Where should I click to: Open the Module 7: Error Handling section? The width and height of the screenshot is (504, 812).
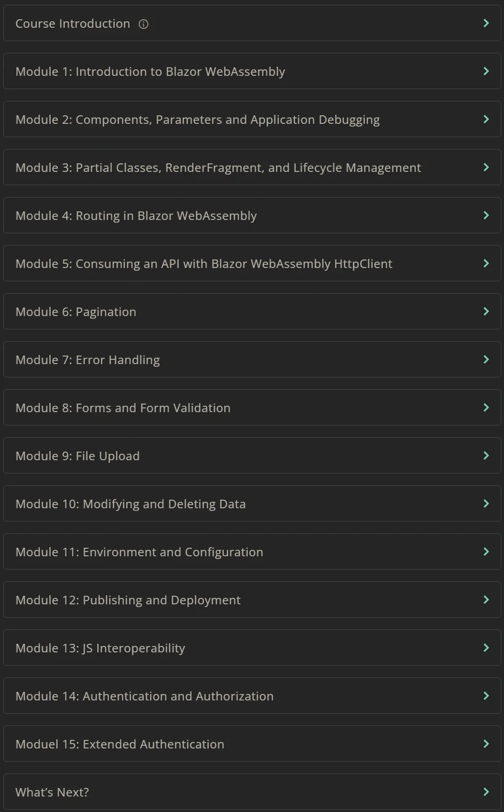point(252,359)
